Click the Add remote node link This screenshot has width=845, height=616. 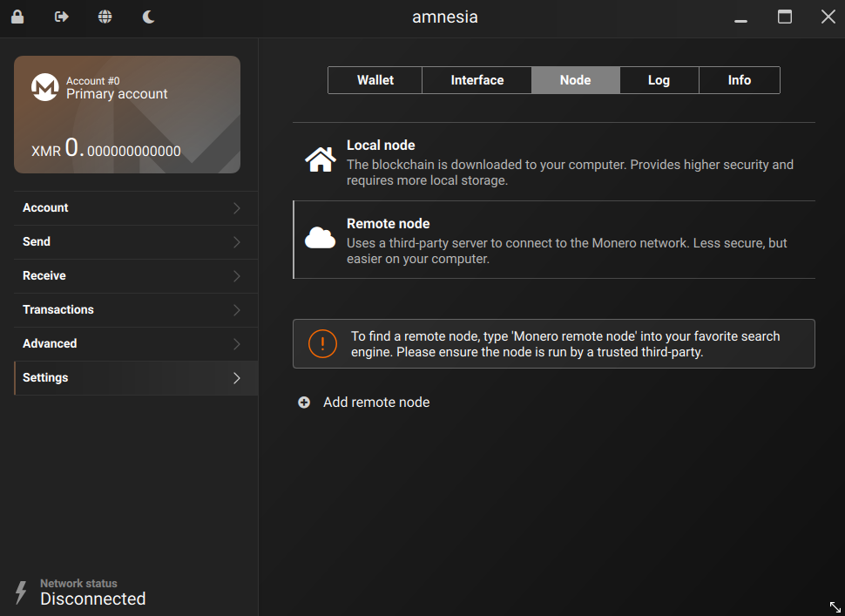point(376,402)
